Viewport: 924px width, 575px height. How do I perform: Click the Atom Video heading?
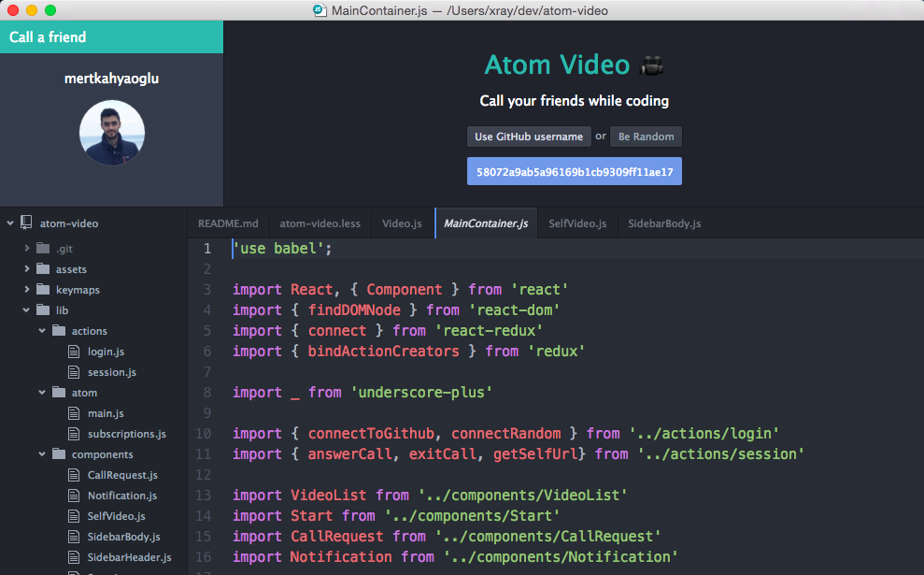(x=557, y=65)
